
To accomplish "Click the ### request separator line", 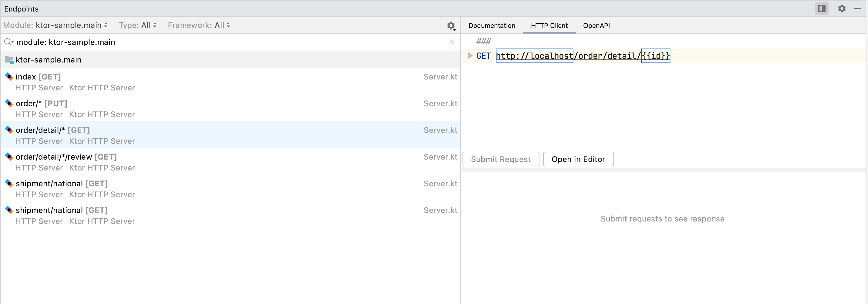I will (483, 42).
